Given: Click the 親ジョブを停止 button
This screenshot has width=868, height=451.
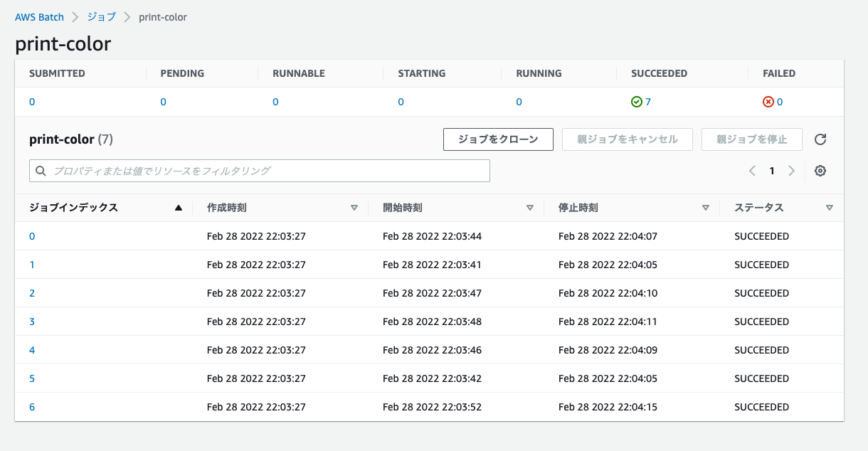Looking at the screenshot, I should coord(752,139).
